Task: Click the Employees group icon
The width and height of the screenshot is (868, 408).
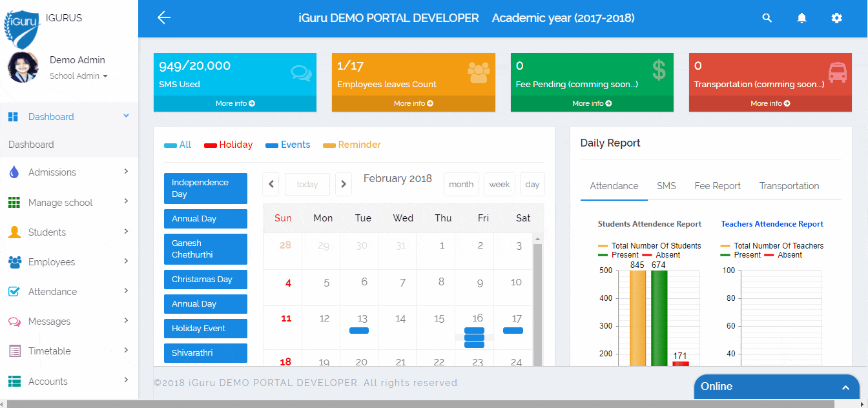Action: pyautogui.click(x=15, y=262)
